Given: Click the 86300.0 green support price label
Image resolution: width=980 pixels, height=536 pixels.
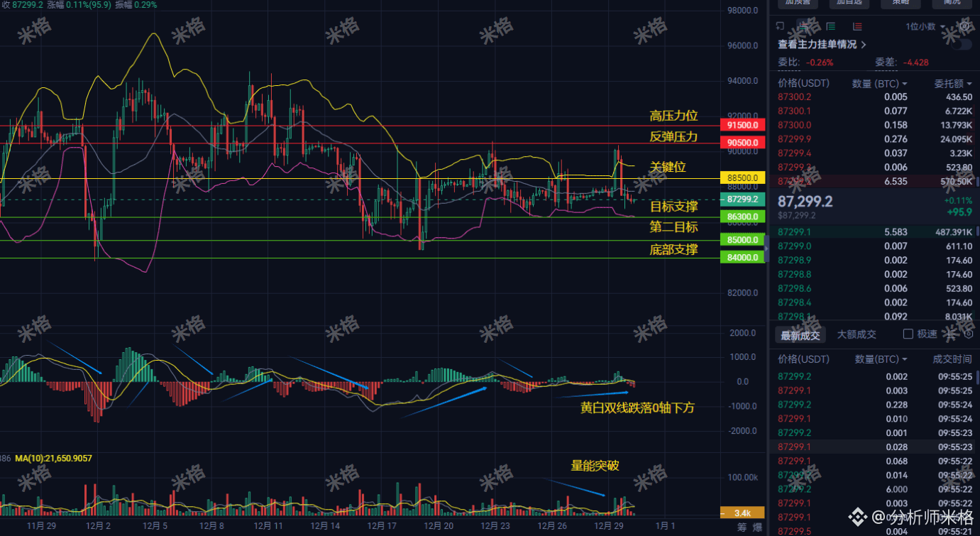Looking at the screenshot, I should point(742,217).
